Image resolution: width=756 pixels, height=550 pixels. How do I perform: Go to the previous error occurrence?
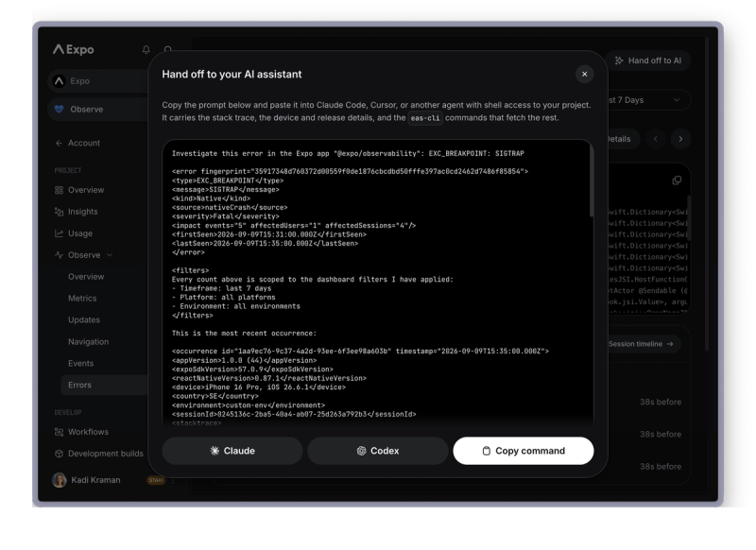click(656, 139)
